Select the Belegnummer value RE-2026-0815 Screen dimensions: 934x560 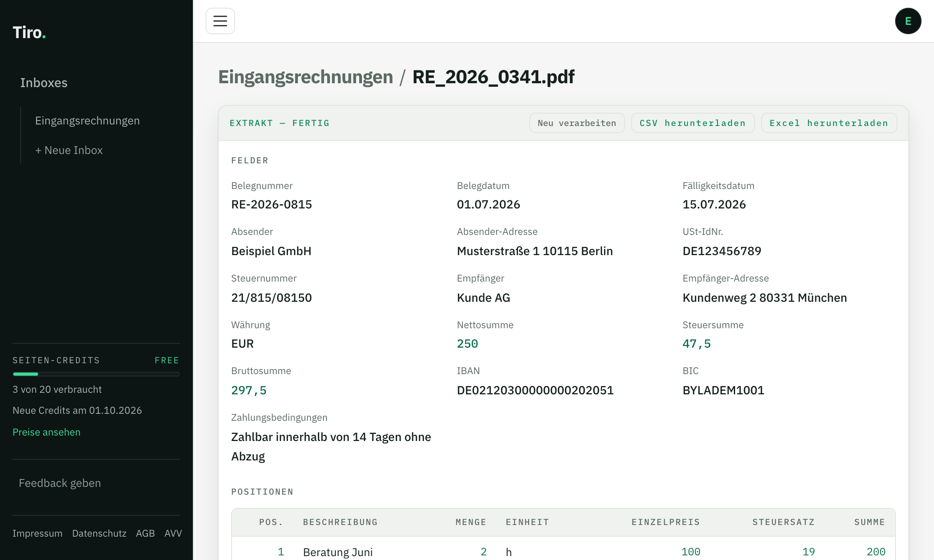pos(272,205)
